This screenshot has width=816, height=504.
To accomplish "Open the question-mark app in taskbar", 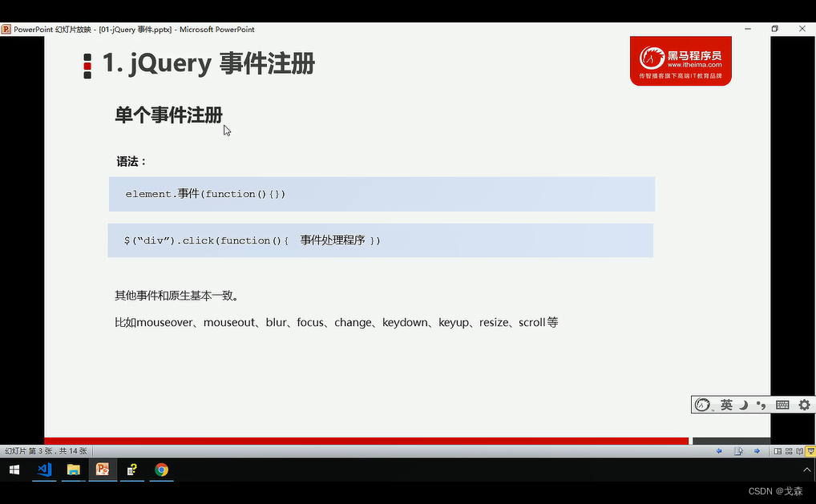I will point(132,470).
